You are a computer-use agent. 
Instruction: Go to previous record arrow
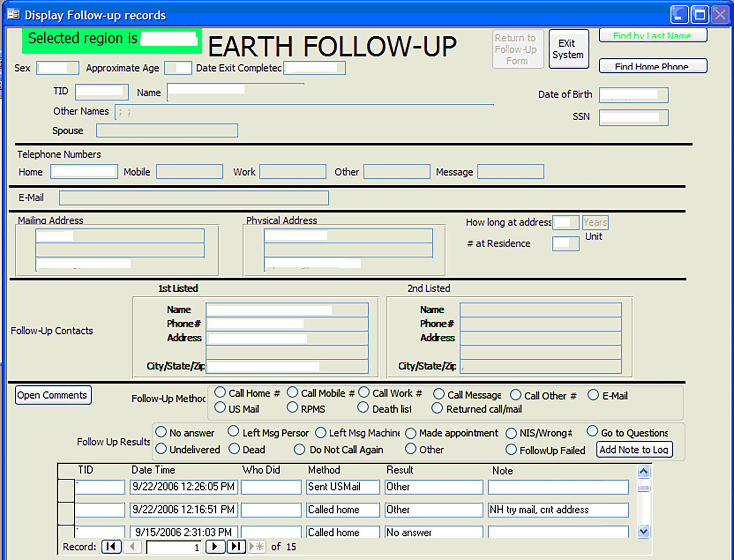pyautogui.click(x=132, y=546)
